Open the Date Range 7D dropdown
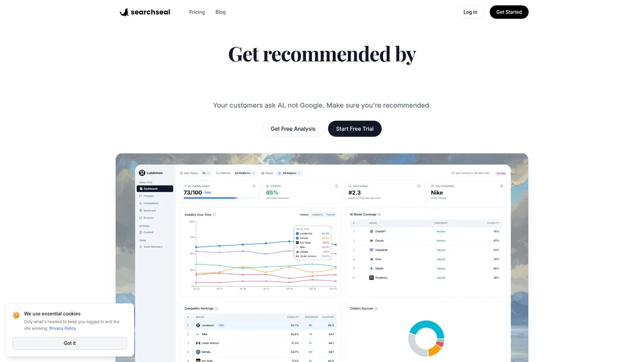 206,173
